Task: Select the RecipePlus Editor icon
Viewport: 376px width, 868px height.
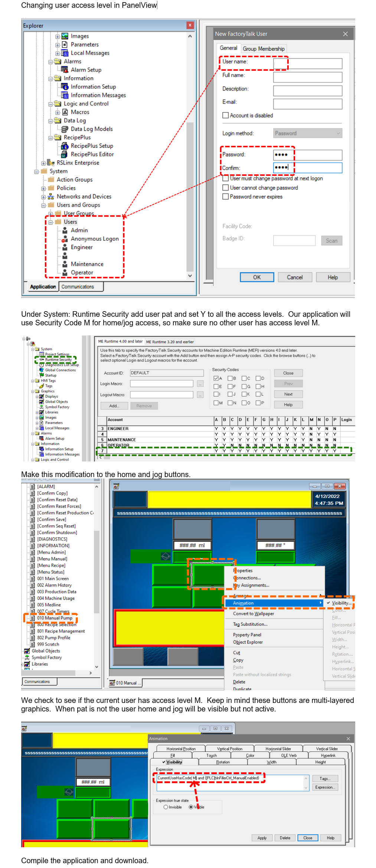Action: click(x=65, y=154)
